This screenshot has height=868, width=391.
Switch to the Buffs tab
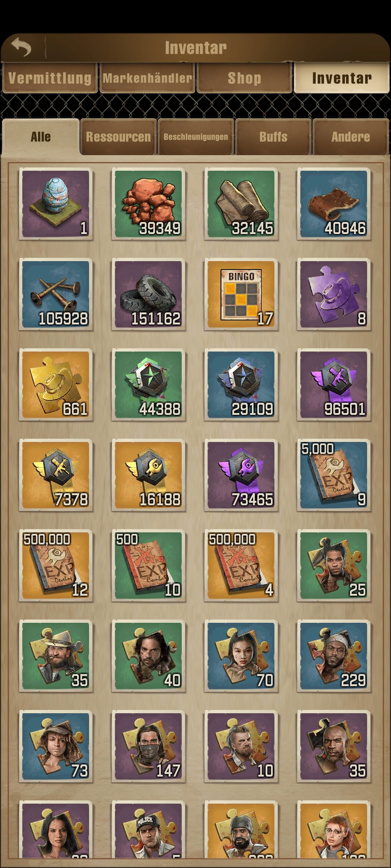pos(273,137)
